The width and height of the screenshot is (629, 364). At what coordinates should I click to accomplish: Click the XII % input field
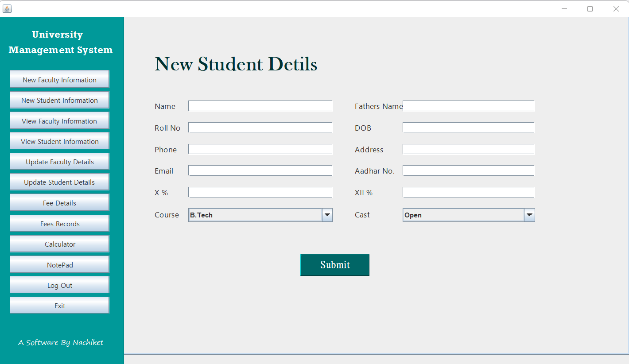click(468, 192)
